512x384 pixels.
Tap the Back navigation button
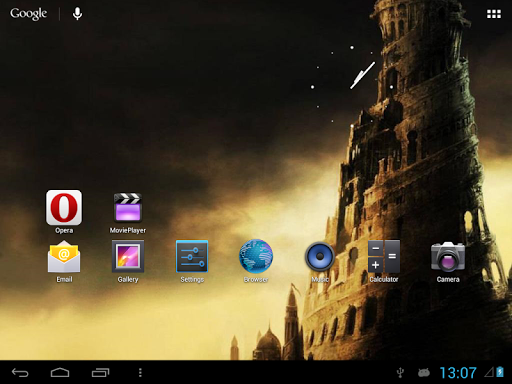click(20, 372)
